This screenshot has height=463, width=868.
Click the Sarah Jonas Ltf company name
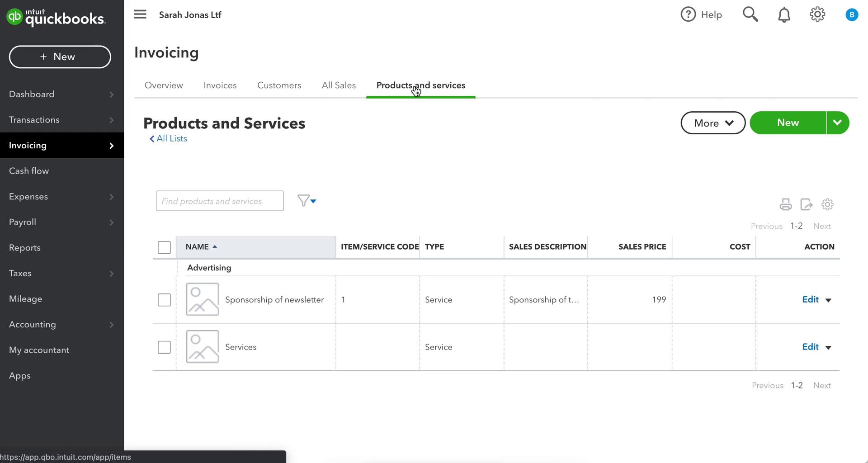tap(190, 15)
